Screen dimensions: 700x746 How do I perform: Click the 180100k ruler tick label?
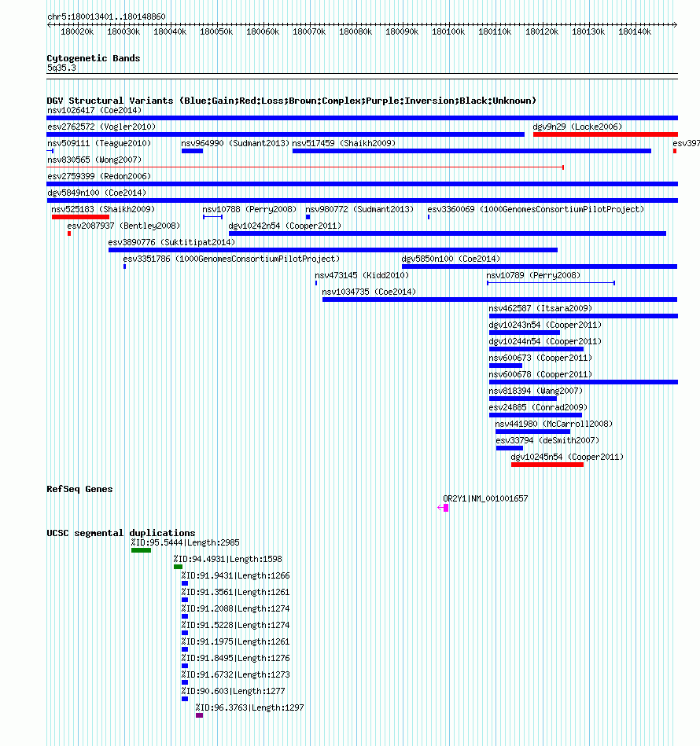[448, 32]
